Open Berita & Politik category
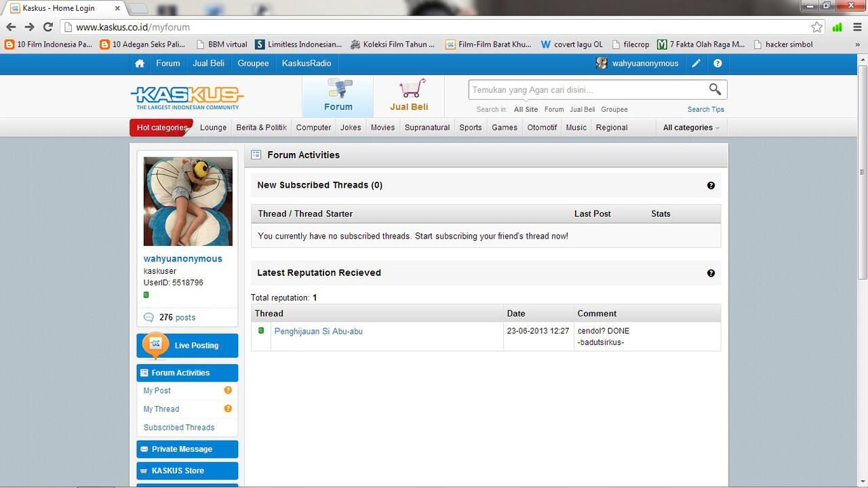Viewport: 868px width, 488px height. pyautogui.click(x=261, y=127)
